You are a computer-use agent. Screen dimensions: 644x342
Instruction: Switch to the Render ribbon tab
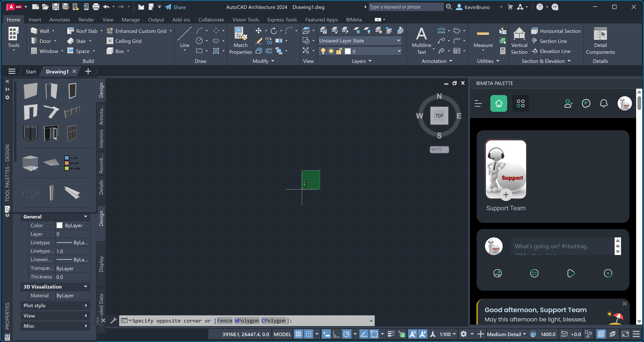coord(86,19)
